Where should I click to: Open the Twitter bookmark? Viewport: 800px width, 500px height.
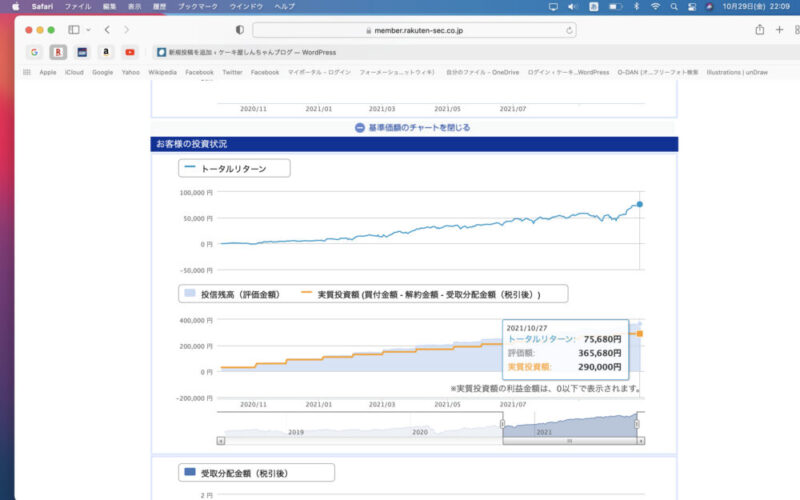tap(232, 72)
